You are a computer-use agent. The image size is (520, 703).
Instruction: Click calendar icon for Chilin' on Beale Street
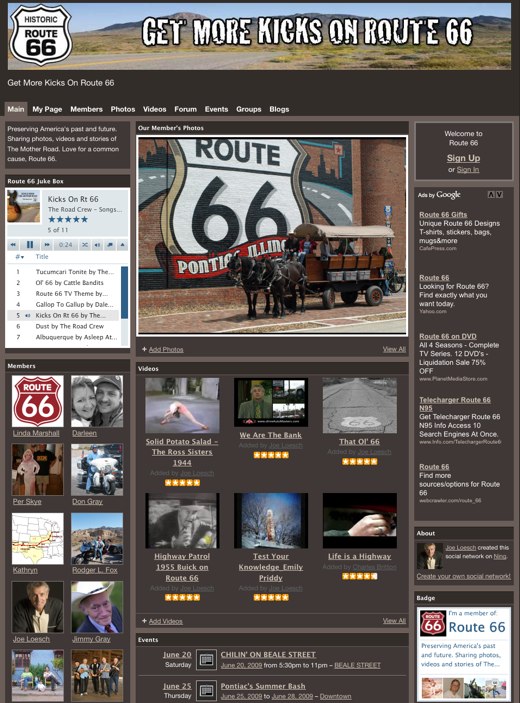pos(206,659)
